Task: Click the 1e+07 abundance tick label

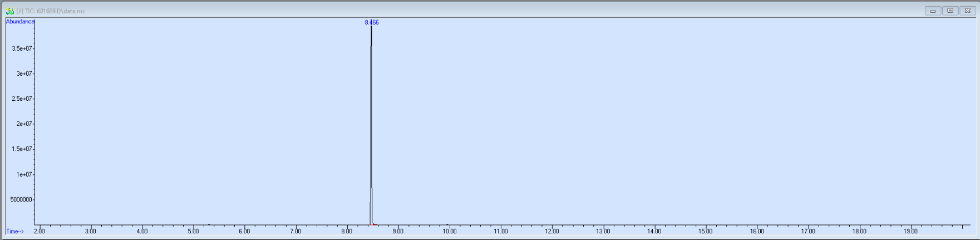Action: pos(24,174)
